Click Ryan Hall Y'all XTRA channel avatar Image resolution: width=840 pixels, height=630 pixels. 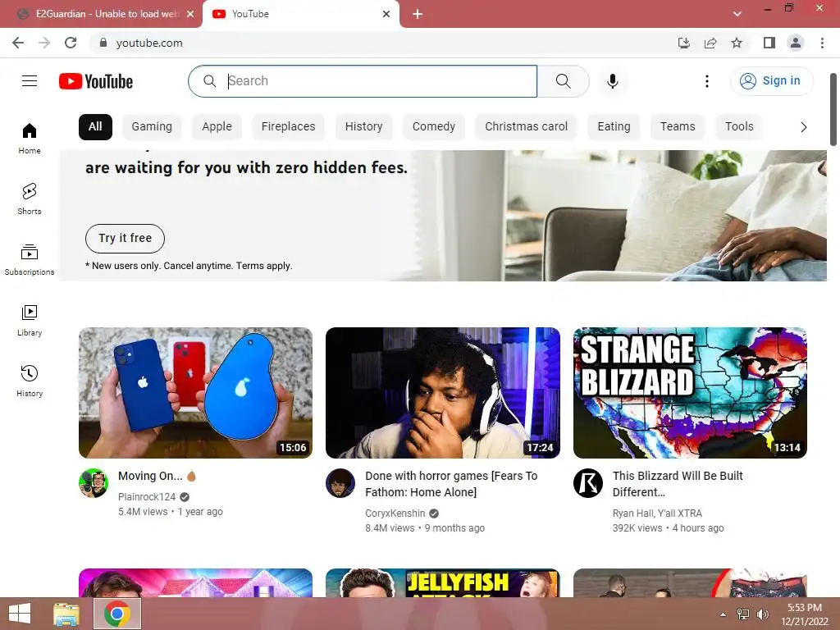(x=587, y=483)
